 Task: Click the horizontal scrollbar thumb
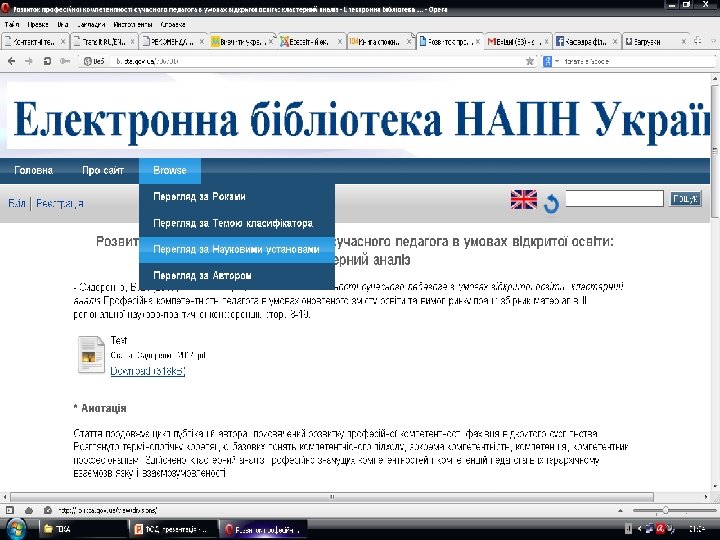point(332,497)
